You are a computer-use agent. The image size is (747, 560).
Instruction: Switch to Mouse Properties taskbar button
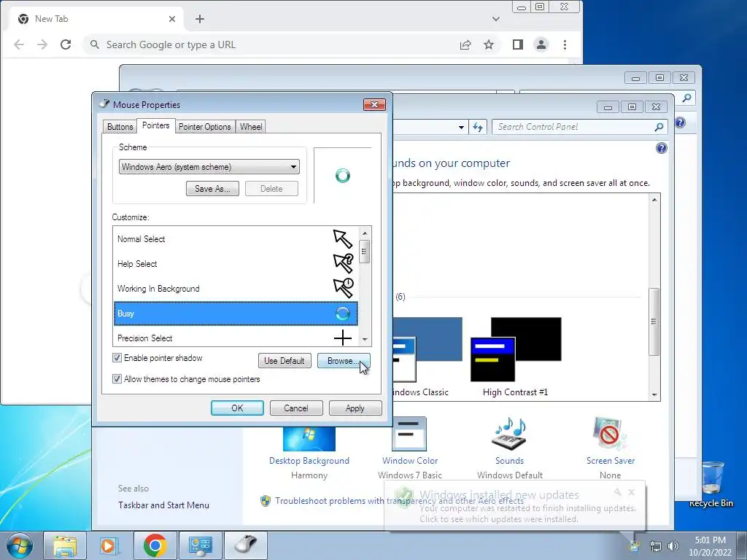pyautogui.click(x=246, y=545)
